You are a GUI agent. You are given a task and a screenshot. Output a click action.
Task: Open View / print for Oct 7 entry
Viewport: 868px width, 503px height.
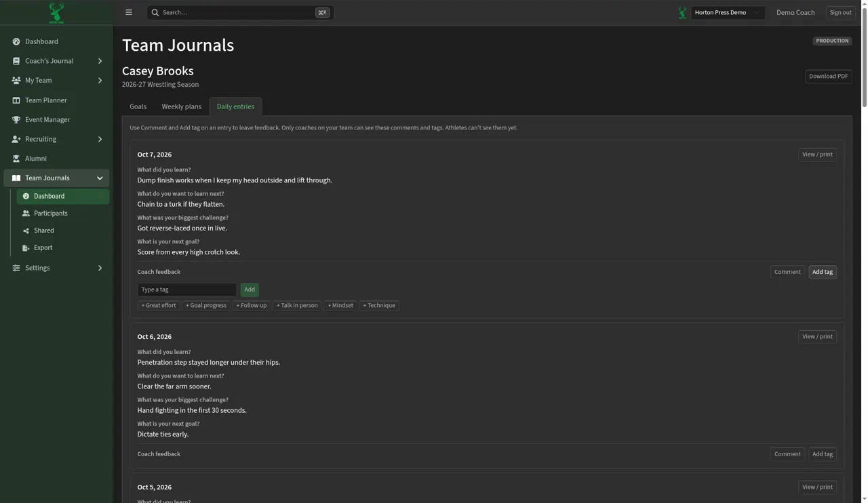pos(817,155)
